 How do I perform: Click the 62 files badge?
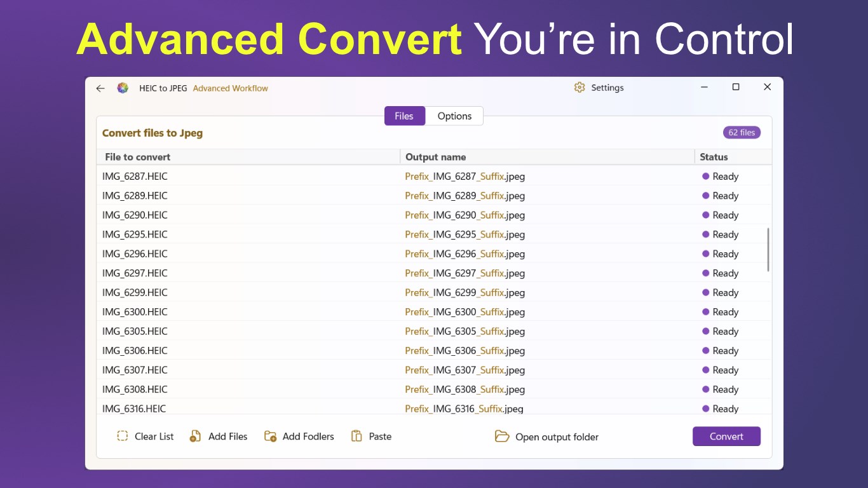click(742, 133)
